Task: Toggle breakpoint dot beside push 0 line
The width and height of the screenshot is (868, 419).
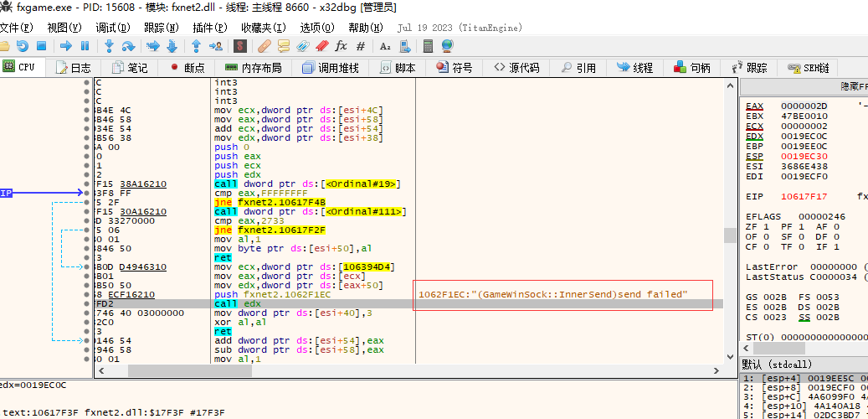Action: pos(86,147)
